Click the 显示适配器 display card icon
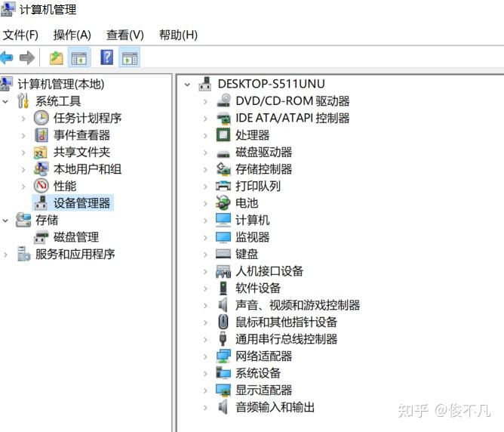 point(223,390)
